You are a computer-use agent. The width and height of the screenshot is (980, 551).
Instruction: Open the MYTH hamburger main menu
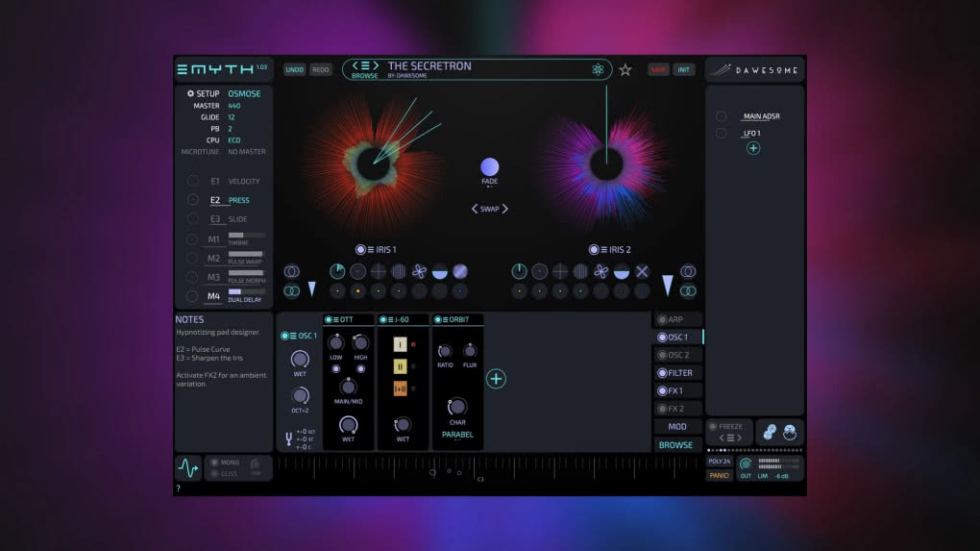183,69
